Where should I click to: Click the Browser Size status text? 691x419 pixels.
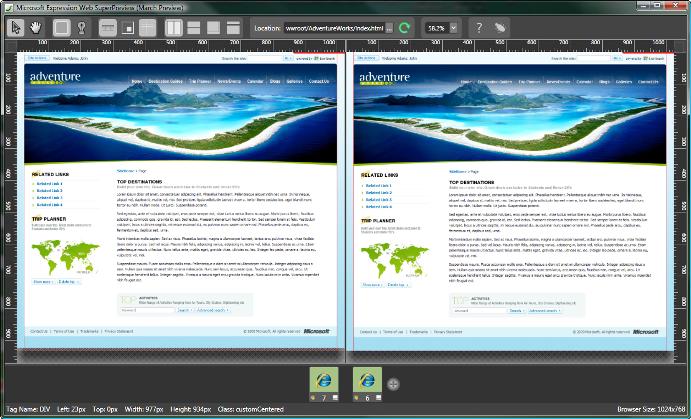[x=651, y=409]
